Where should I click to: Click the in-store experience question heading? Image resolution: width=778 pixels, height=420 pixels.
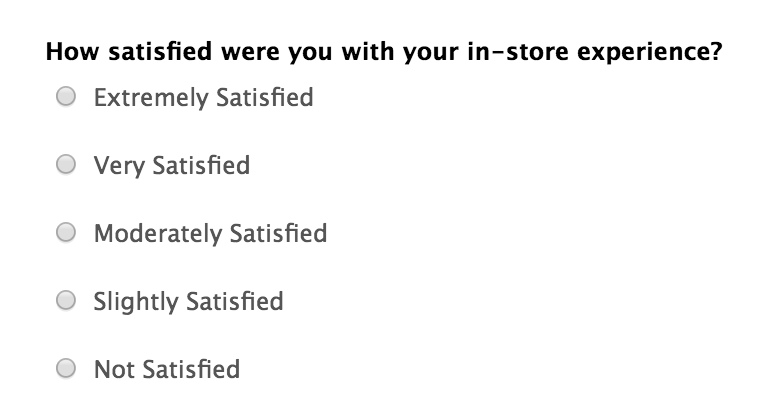(x=384, y=52)
